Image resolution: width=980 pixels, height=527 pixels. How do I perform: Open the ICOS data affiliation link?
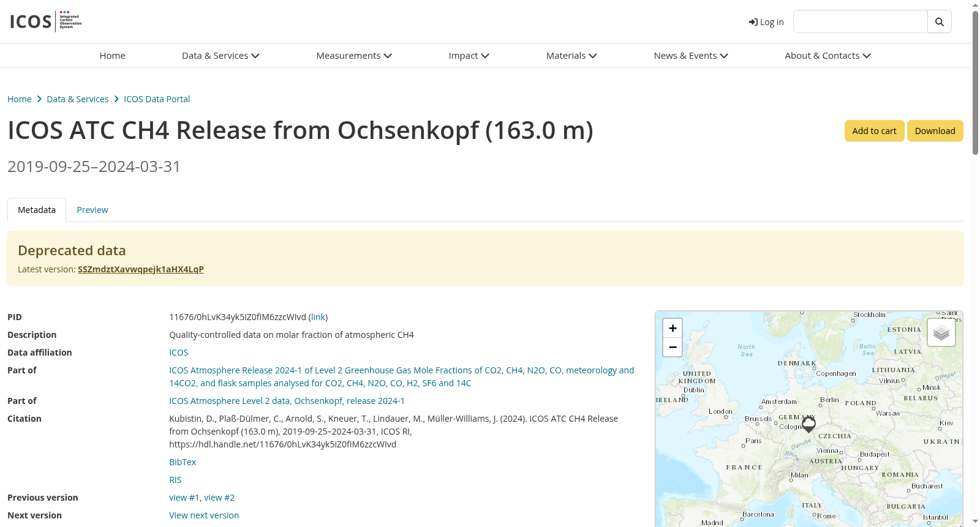click(x=179, y=353)
